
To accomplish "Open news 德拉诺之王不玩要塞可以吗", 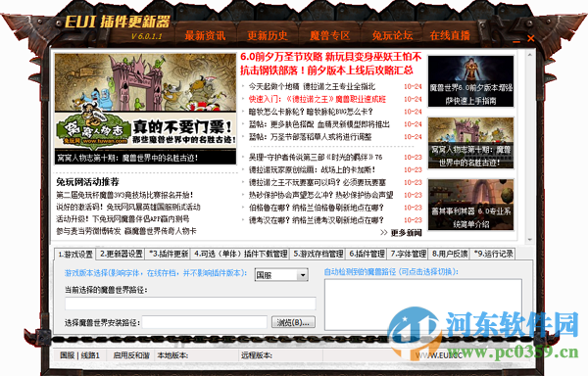I will coord(318,182).
